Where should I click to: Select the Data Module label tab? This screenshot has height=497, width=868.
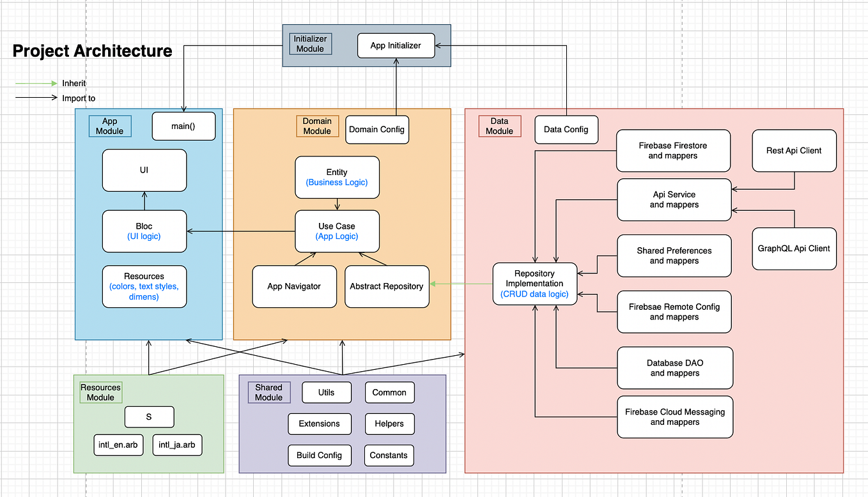(499, 126)
